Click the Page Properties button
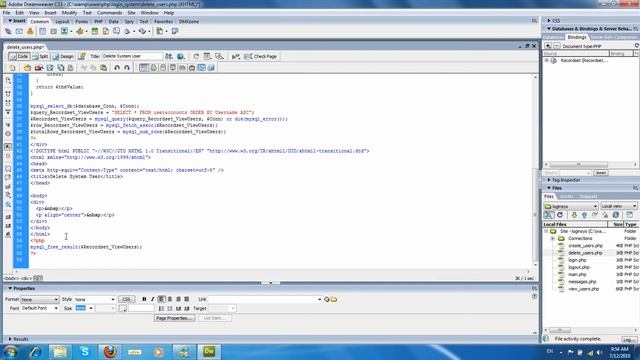This screenshot has width=640, height=360. coord(174,318)
